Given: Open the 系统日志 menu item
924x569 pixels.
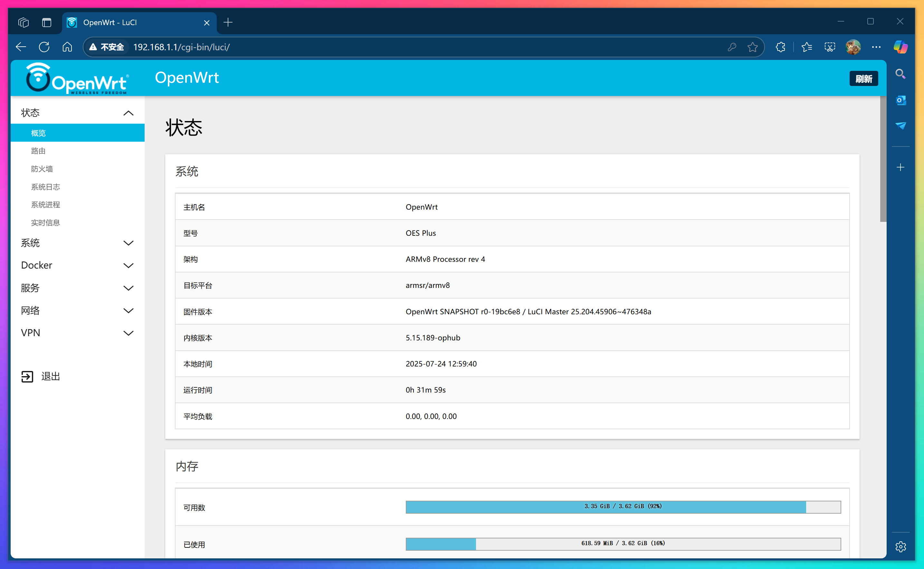Looking at the screenshot, I should coord(45,187).
